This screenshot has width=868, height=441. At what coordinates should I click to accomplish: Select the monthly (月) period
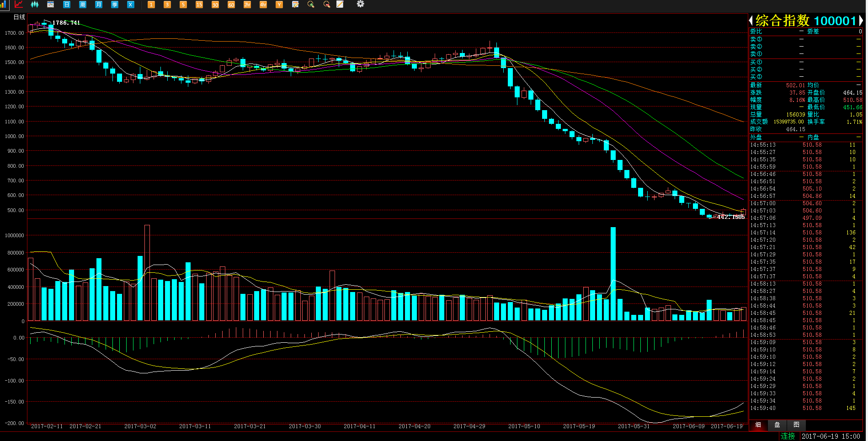[99, 5]
